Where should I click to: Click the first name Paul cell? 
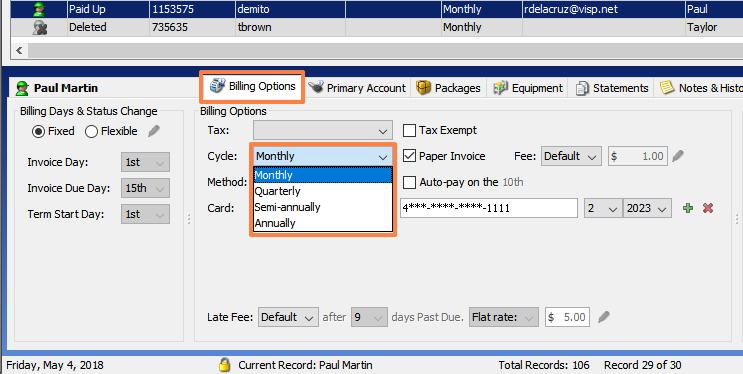click(714, 9)
